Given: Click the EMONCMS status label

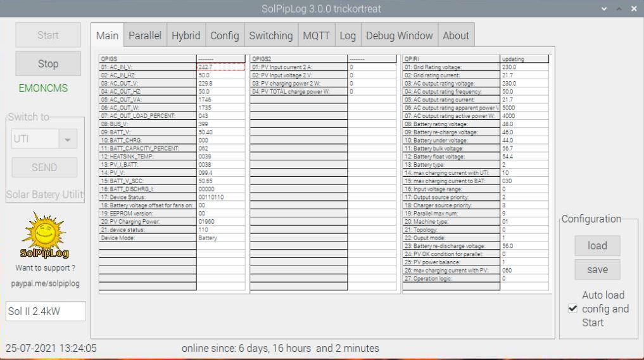Looking at the screenshot, I should [x=43, y=88].
